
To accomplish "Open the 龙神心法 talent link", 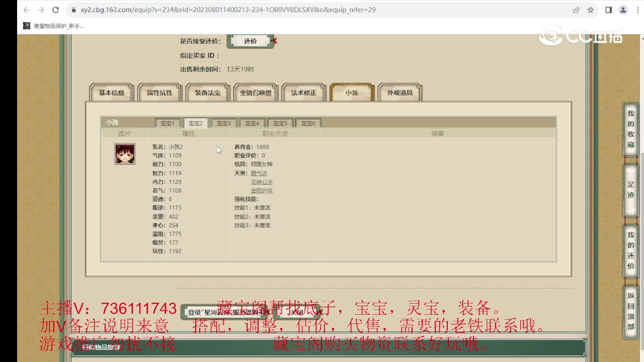I will coord(262,182).
